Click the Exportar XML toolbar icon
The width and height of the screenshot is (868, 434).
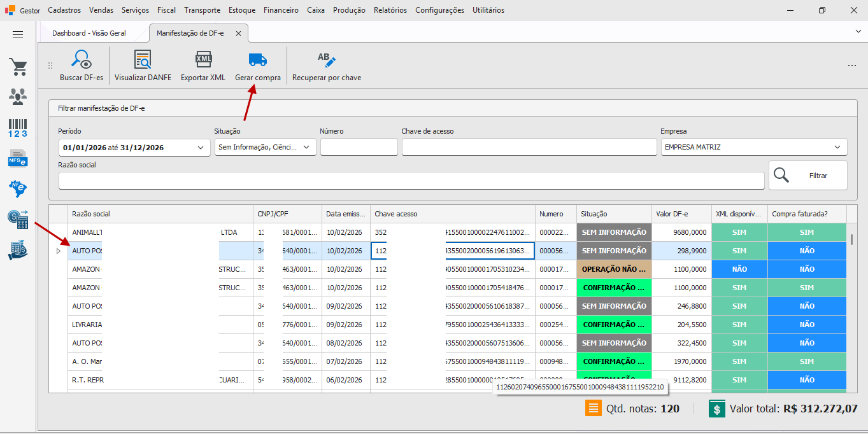(x=203, y=60)
